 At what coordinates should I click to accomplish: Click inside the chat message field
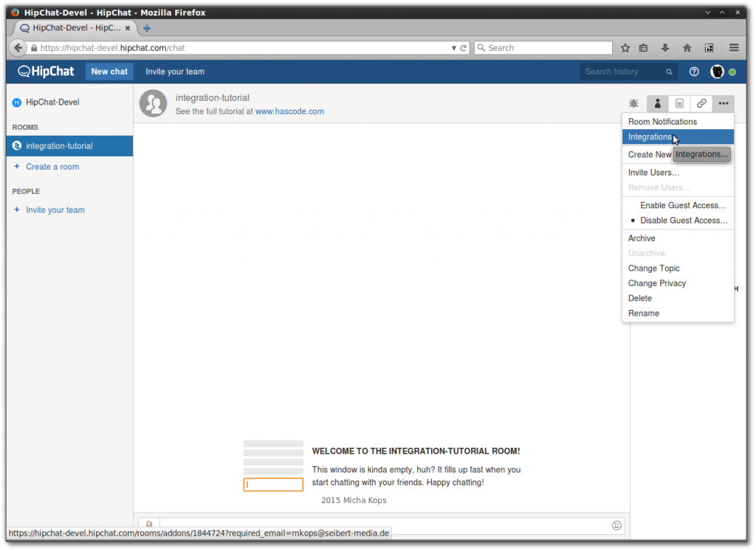pyautogui.click(x=369, y=525)
